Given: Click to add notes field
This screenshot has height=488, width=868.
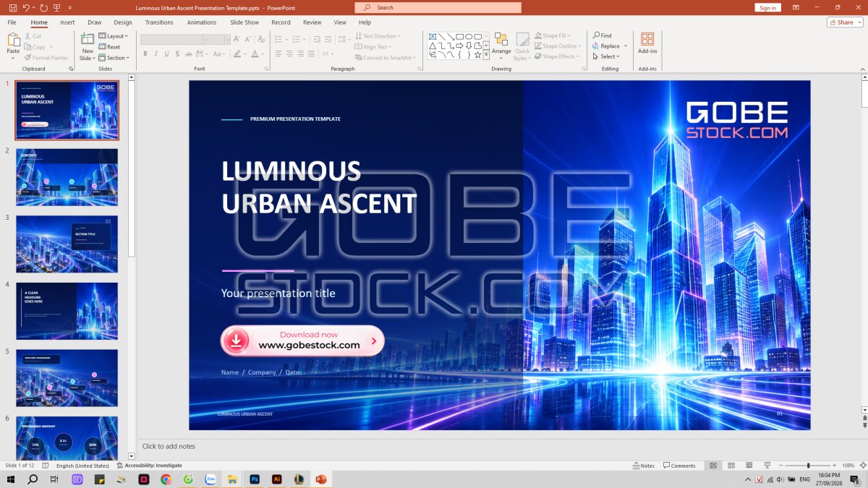Looking at the screenshot, I should (x=169, y=447).
